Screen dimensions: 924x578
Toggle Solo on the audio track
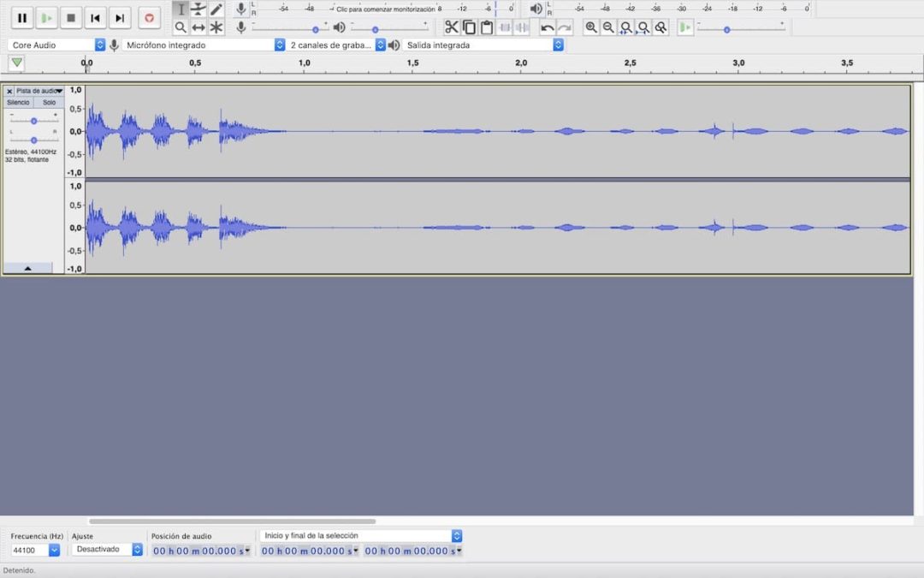(x=49, y=103)
